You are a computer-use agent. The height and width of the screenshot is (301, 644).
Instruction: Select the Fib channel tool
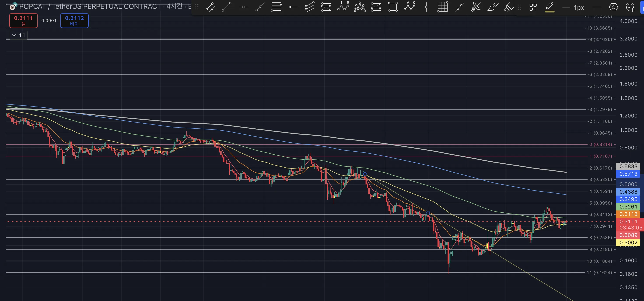click(x=326, y=7)
